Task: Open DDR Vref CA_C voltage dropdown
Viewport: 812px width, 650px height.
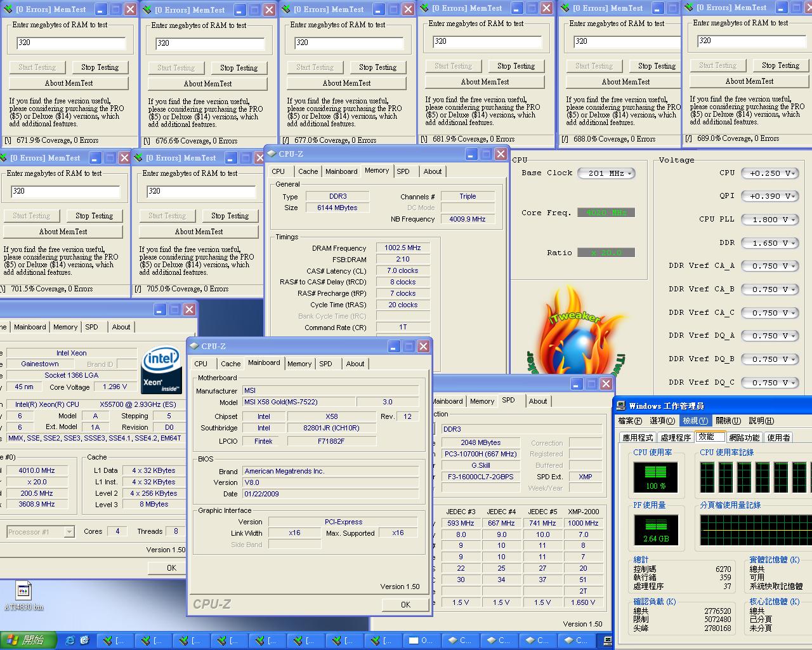Action: tap(769, 313)
